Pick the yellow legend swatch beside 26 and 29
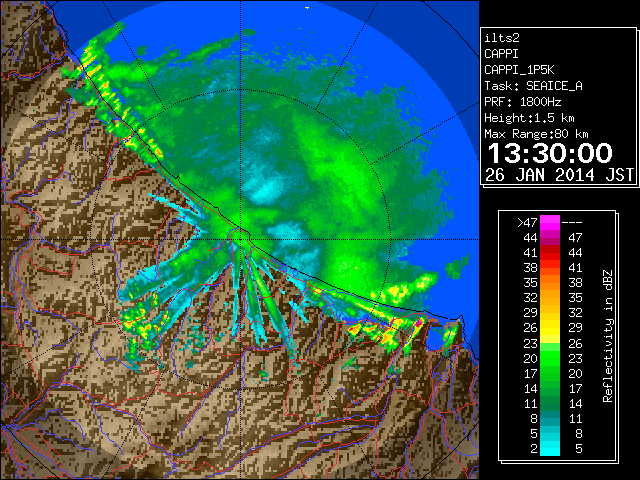The height and width of the screenshot is (480, 640). tap(550, 328)
